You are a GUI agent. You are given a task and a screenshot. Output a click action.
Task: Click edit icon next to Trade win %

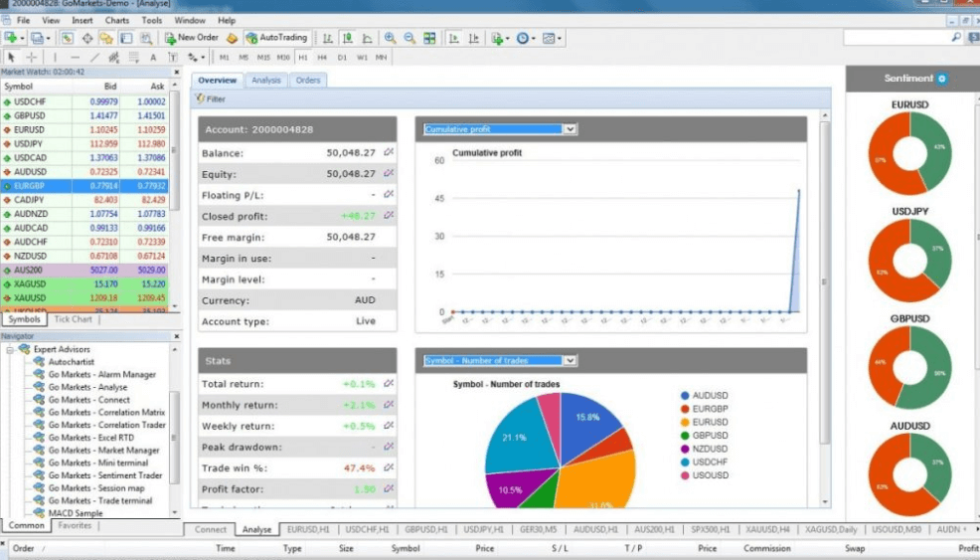tap(389, 467)
